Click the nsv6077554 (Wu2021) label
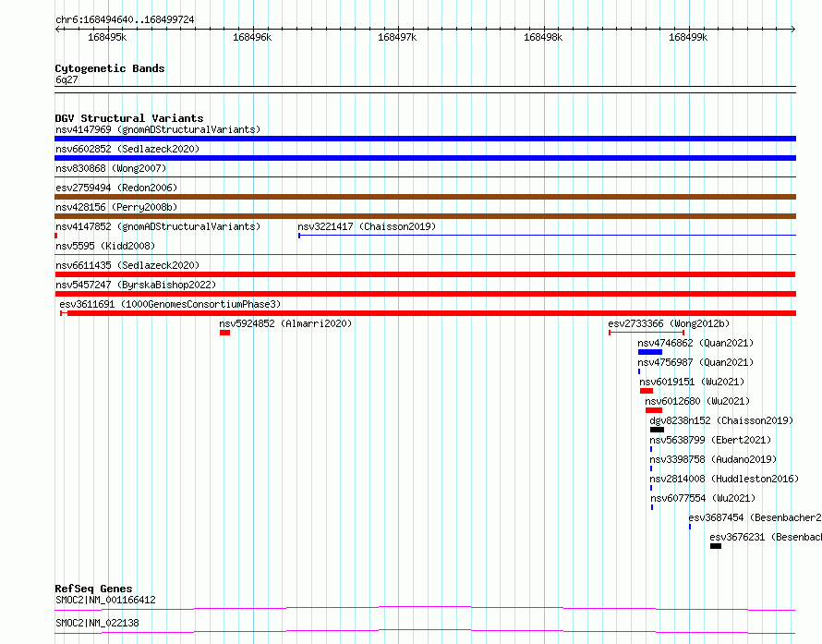The image size is (822, 644). [x=703, y=498]
